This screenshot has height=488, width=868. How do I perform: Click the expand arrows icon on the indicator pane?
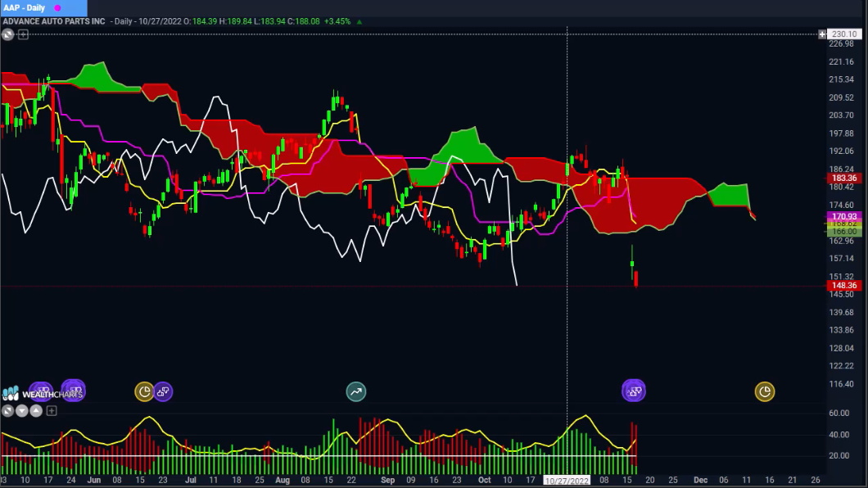click(7, 410)
